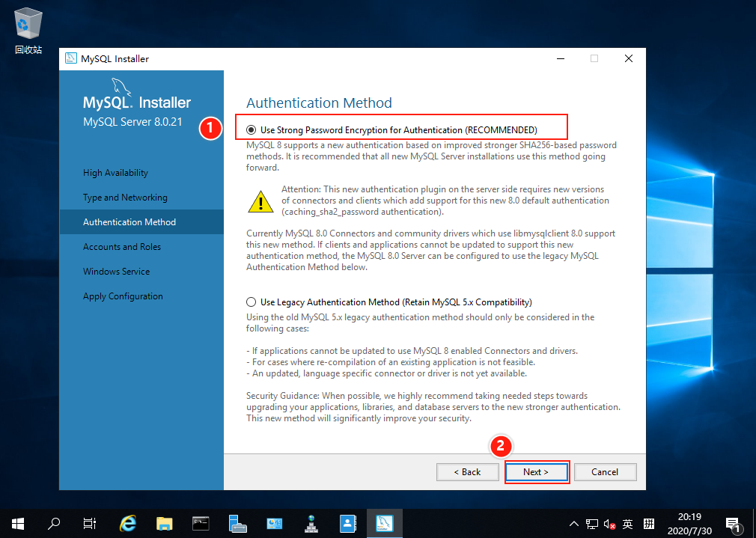Open Command Prompt from the taskbar
Viewport: 756px width, 538px height.
click(x=200, y=523)
